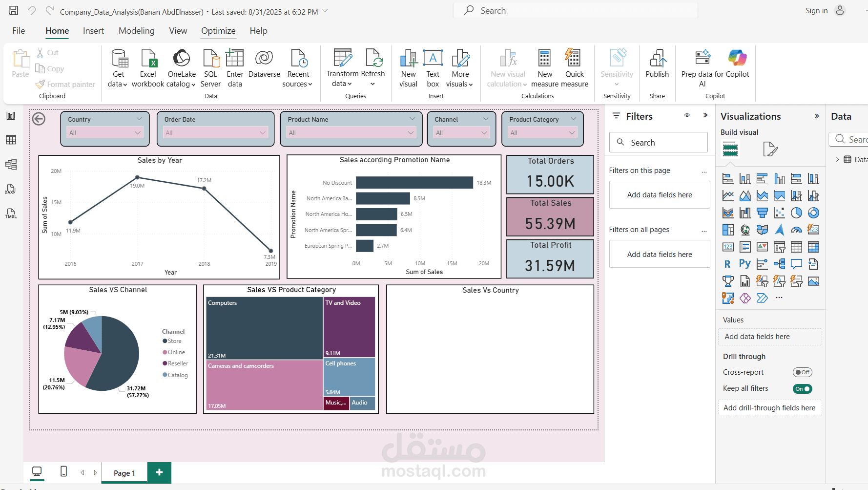Add a new report page with plus button
This screenshot has height=490, width=868.
[159, 472]
